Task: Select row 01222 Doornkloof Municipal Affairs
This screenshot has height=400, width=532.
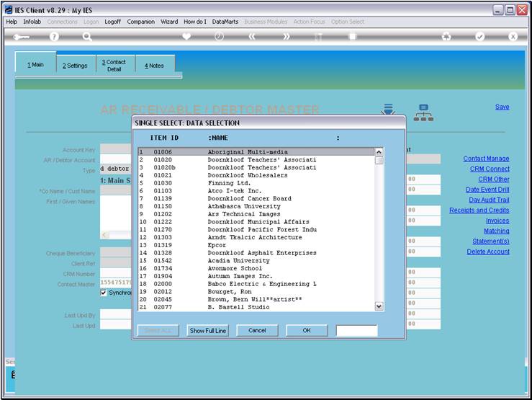Action: pyautogui.click(x=256, y=222)
